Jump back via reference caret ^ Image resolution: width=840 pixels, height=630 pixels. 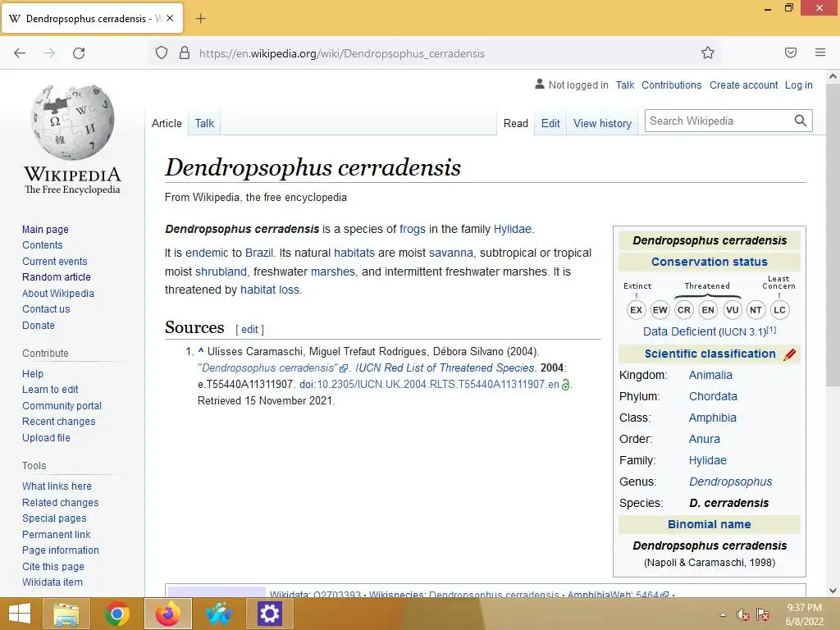pyautogui.click(x=201, y=351)
